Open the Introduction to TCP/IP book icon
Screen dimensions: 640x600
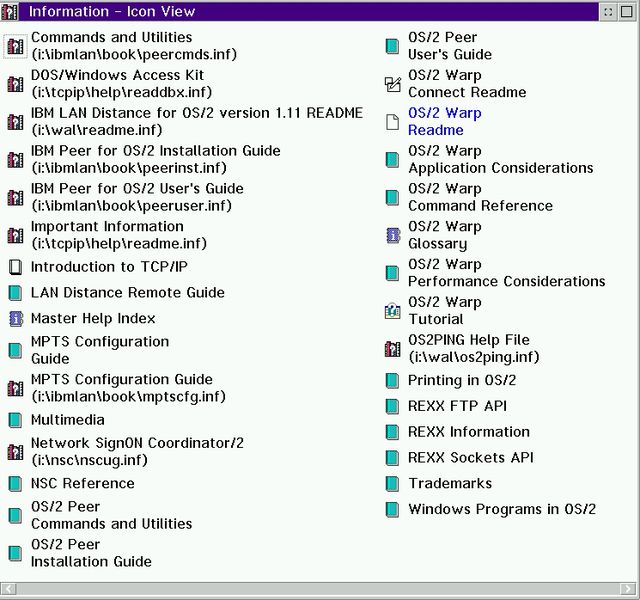(x=16, y=267)
